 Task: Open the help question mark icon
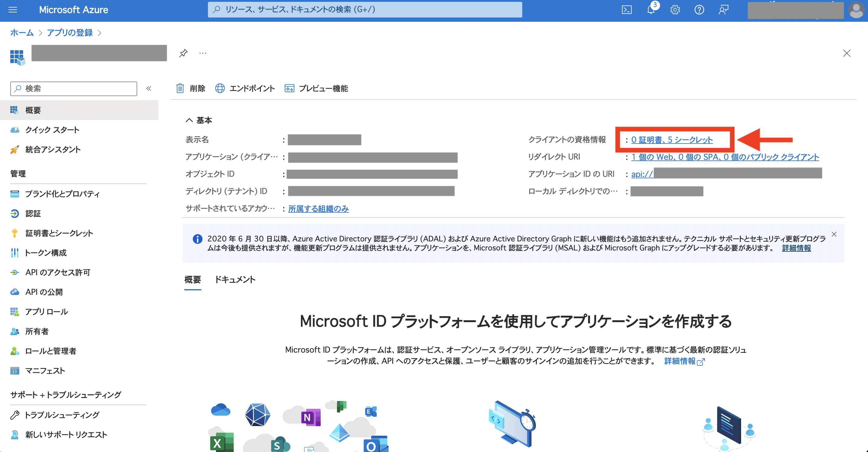tap(699, 10)
